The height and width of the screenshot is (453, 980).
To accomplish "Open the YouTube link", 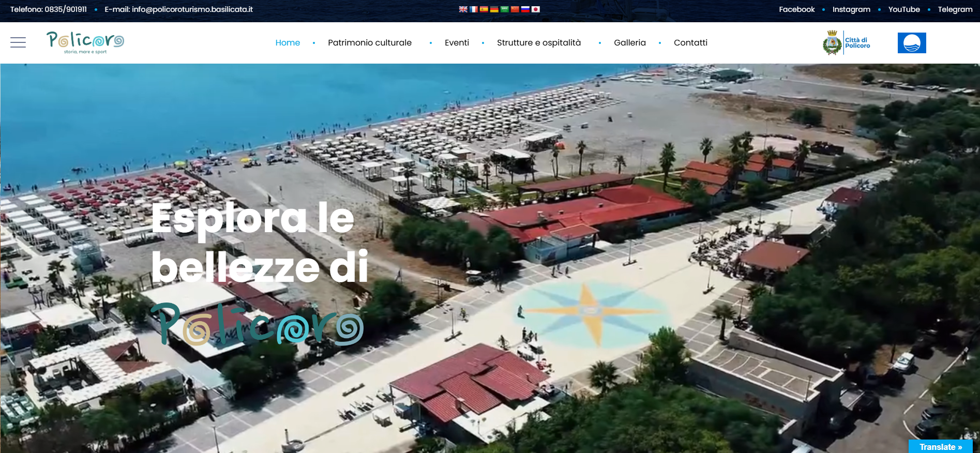I will pyautogui.click(x=904, y=9).
